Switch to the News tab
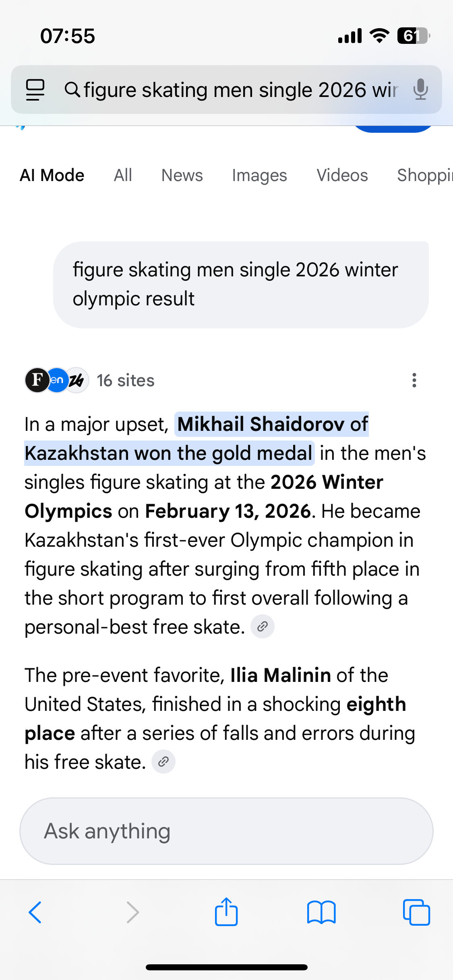 coord(182,175)
